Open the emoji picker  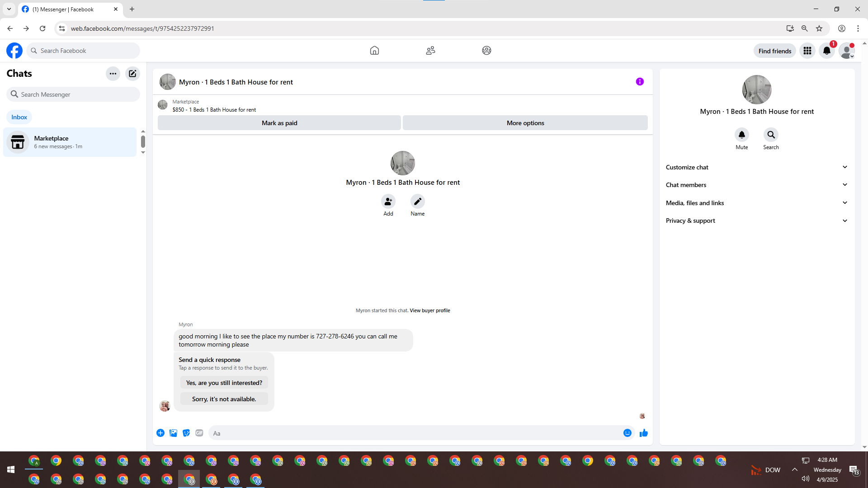[627, 433]
